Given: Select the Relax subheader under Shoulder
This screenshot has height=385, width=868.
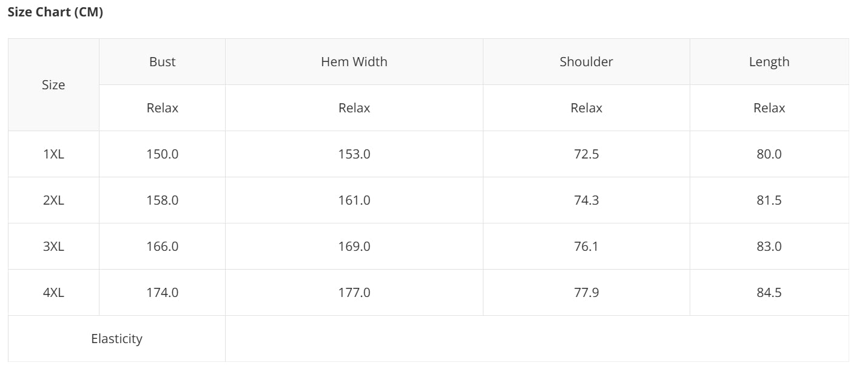Looking at the screenshot, I should pos(586,108).
